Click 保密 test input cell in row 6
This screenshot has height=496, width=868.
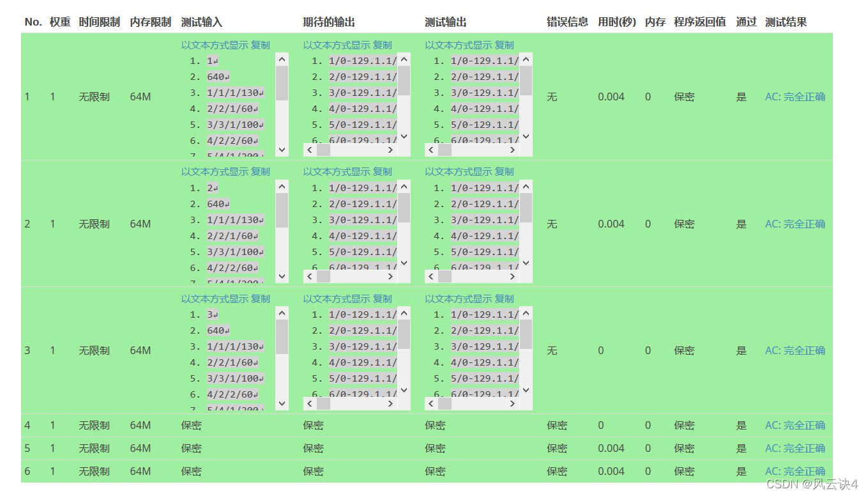(x=192, y=471)
